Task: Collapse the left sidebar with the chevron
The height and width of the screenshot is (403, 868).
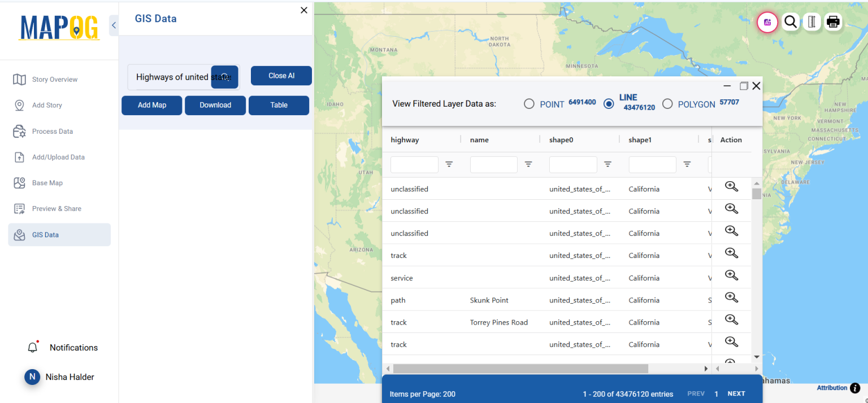Action: (113, 25)
